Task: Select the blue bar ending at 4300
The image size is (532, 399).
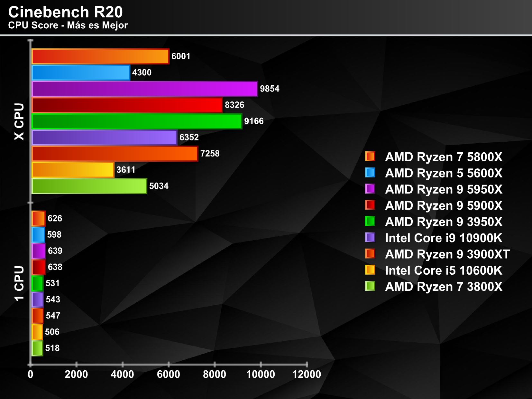Action: click(81, 73)
